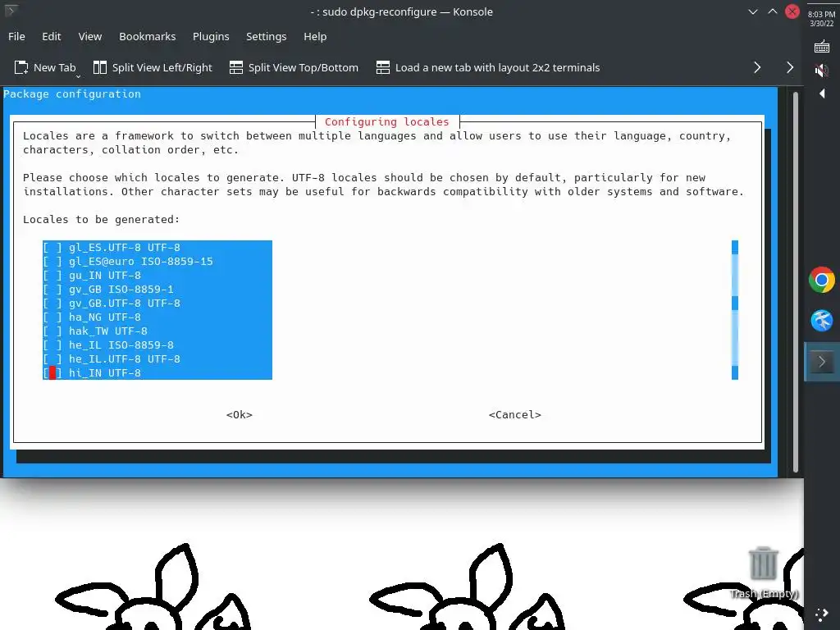Viewport: 840px width, 630px height.
Task: Open the clock showing 8:03 PM
Action: click(x=821, y=19)
